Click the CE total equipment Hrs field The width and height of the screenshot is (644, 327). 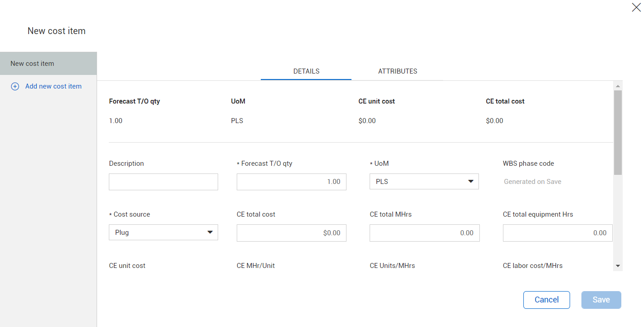coord(557,233)
